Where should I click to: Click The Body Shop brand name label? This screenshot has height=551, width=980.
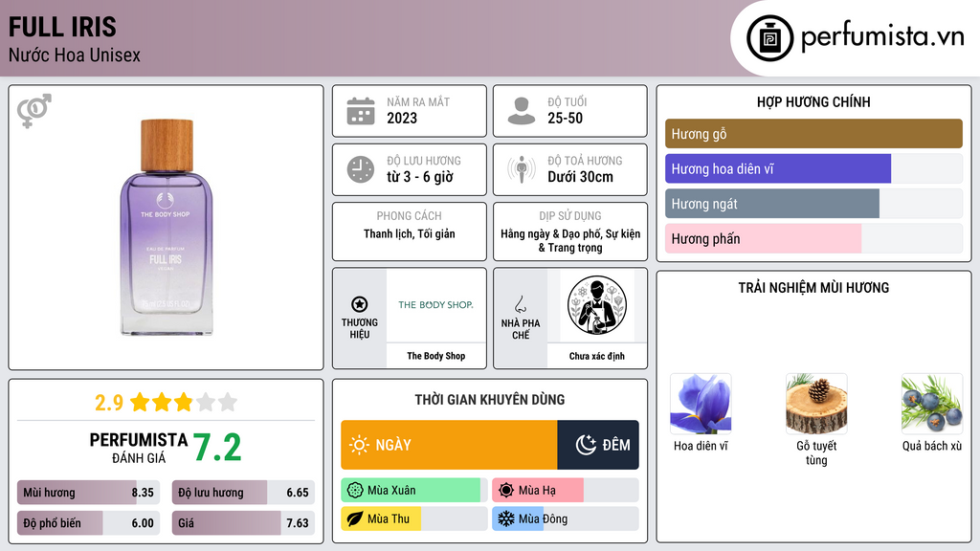pos(436,356)
